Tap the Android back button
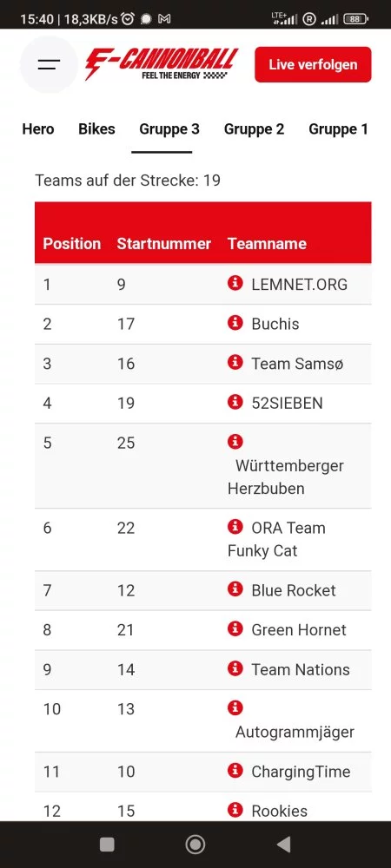This screenshot has height=868, width=391. click(x=283, y=845)
